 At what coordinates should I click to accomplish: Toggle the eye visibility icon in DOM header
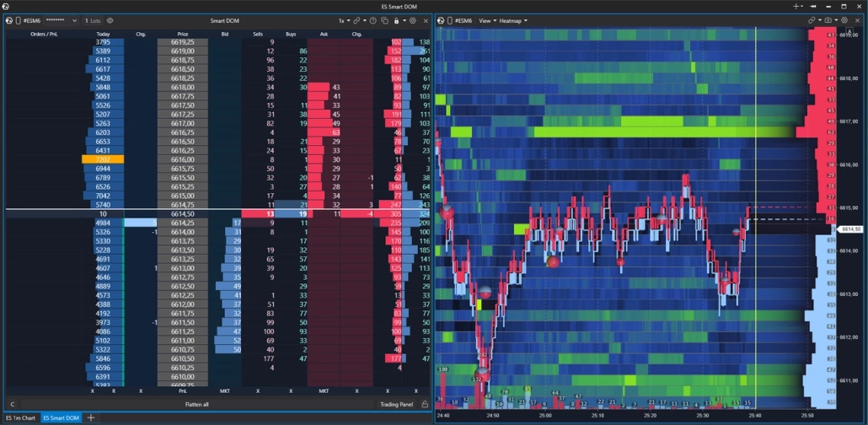click(110, 20)
